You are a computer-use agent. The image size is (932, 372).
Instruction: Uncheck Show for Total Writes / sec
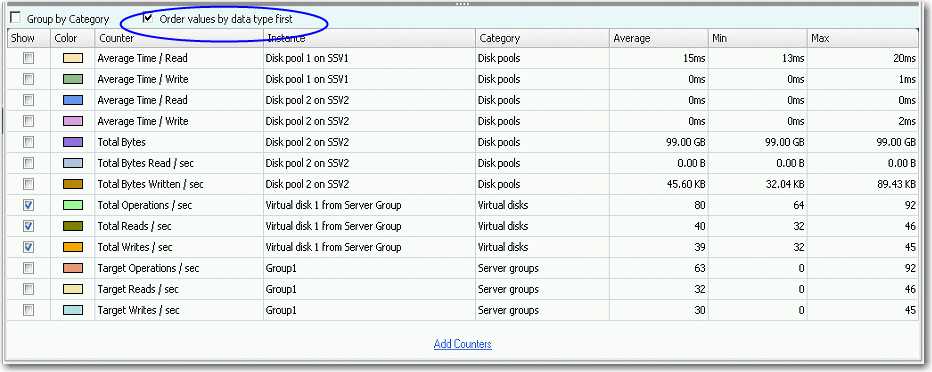(28, 247)
